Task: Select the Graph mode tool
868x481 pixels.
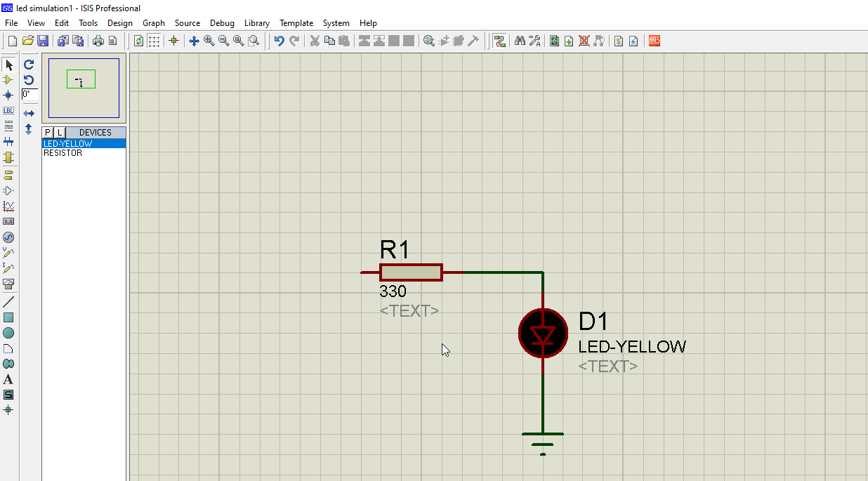Action: 8,206
